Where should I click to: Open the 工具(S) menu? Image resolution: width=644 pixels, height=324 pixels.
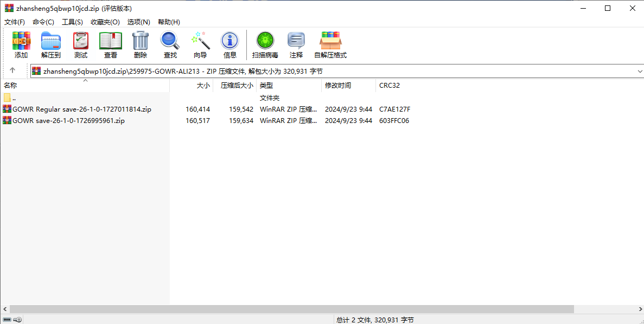coord(72,22)
